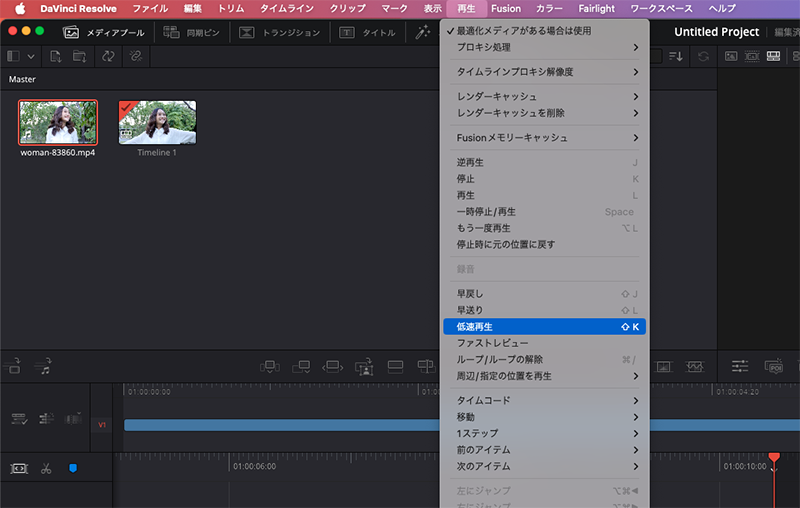The image size is (800, 508).
Task: Click the Sort media pool icon
Action: pos(676,56)
